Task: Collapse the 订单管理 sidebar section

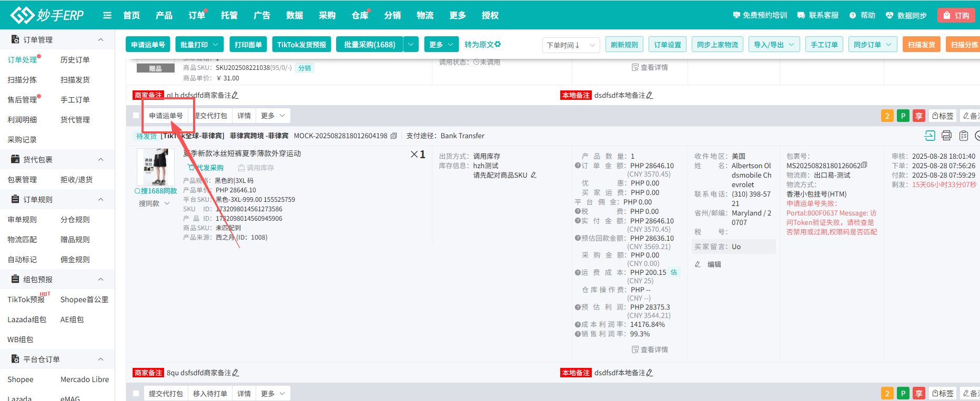Action: coord(100,40)
